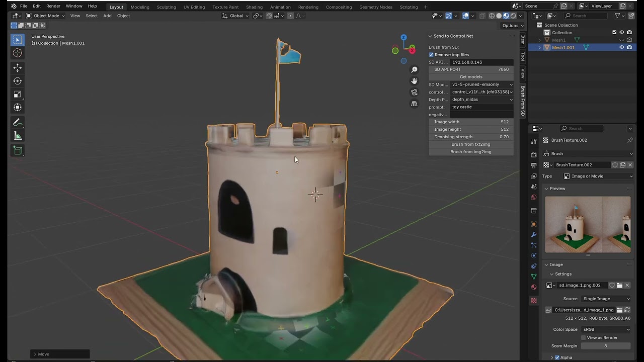
Task: Activate the Move tool in the toolbar
Action: pos(18,67)
